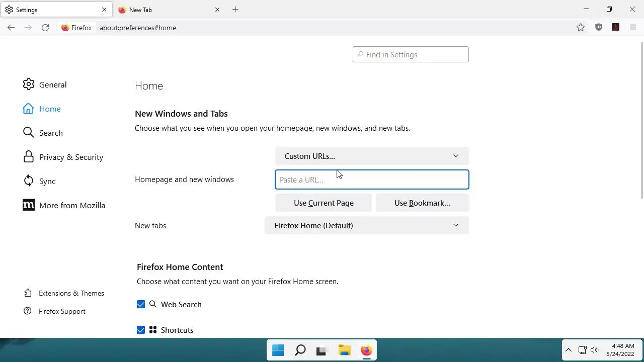This screenshot has width=644, height=362.
Task: Uncheck the Shortcuts checkbox
Action: [141, 330]
